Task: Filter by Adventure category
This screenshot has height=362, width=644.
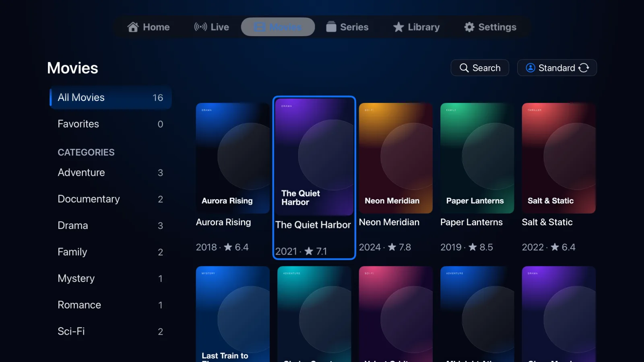Action: [x=111, y=173]
